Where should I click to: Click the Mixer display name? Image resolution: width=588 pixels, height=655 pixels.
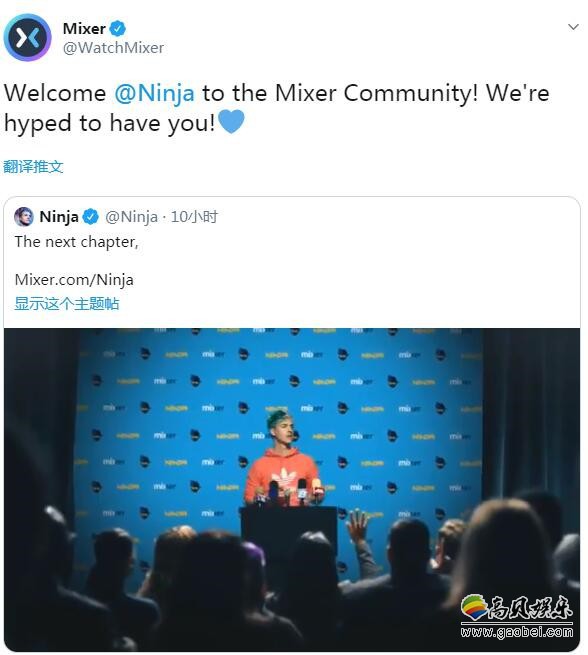point(84,28)
